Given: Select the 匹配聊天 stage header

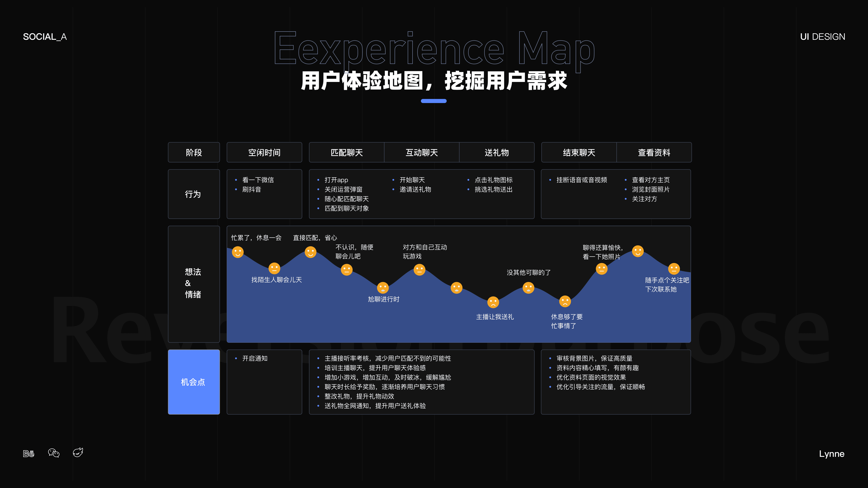Looking at the screenshot, I should coord(346,152).
